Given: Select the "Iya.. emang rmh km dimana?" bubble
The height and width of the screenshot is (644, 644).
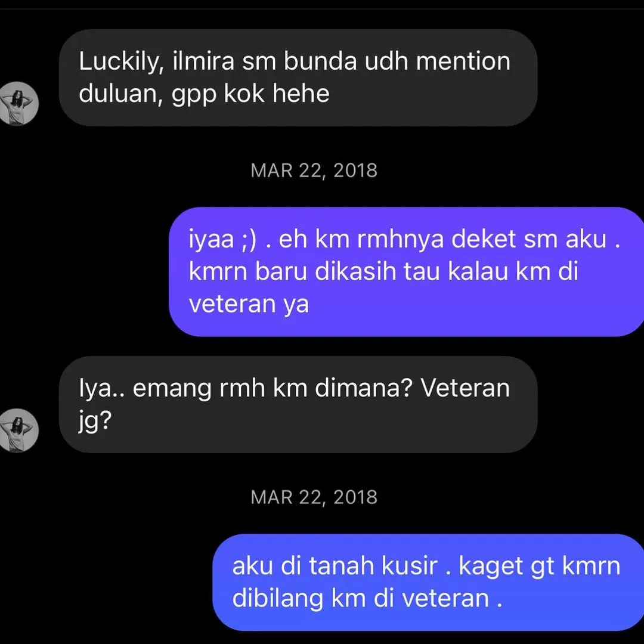Looking at the screenshot, I should tap(298, 404).
